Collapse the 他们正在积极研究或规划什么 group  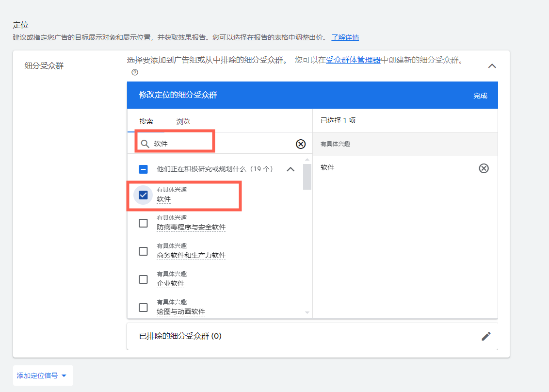291,169
